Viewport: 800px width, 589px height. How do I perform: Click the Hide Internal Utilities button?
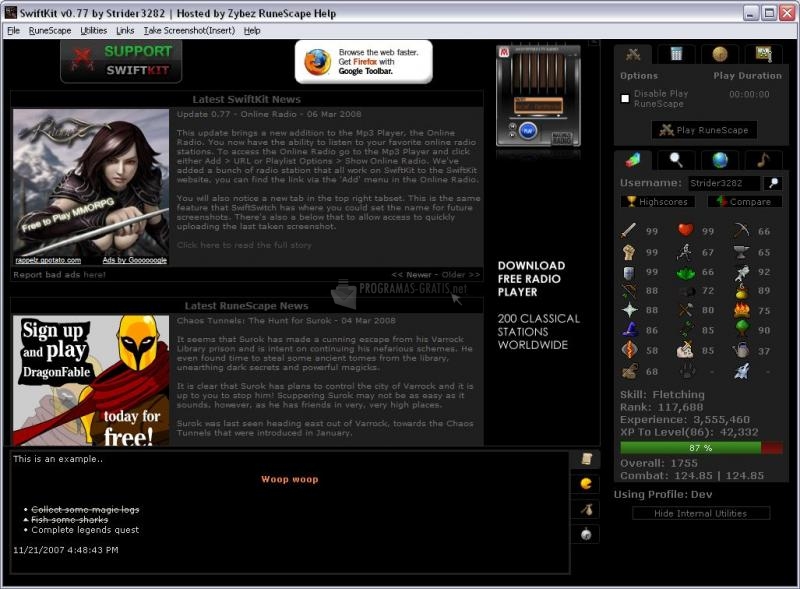tap(701, 513)
